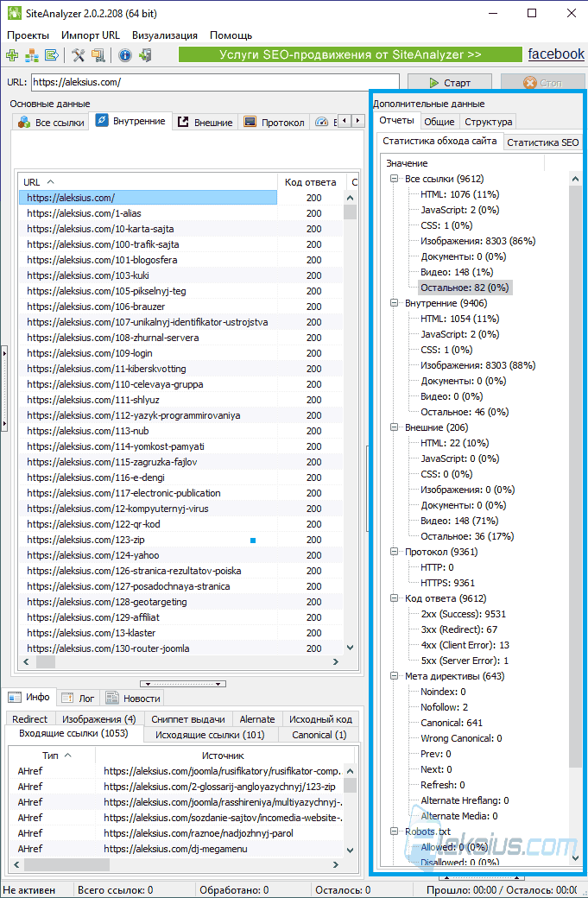Open the Импорт URL menu
The image size is (588, 898).
coord(91,35)
